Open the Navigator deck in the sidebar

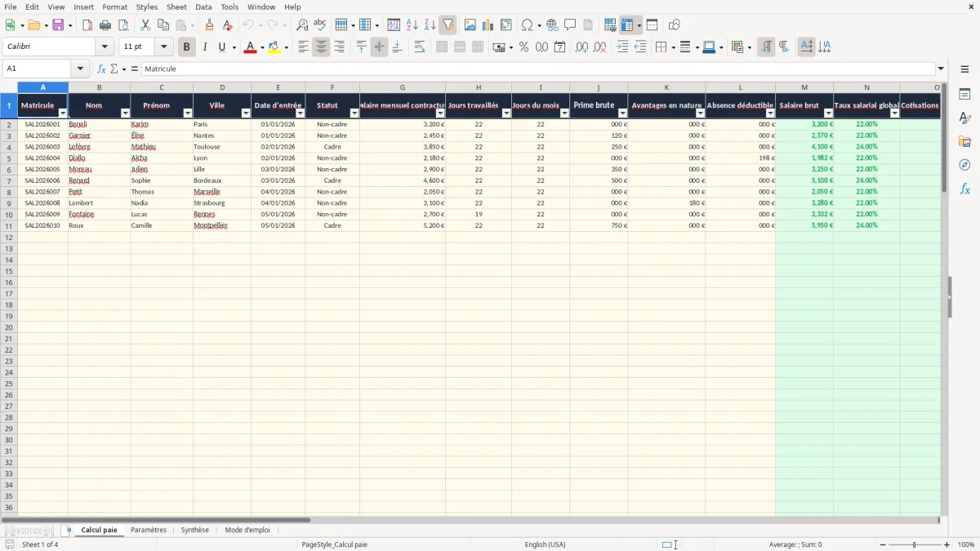click(x=964, y=165)
